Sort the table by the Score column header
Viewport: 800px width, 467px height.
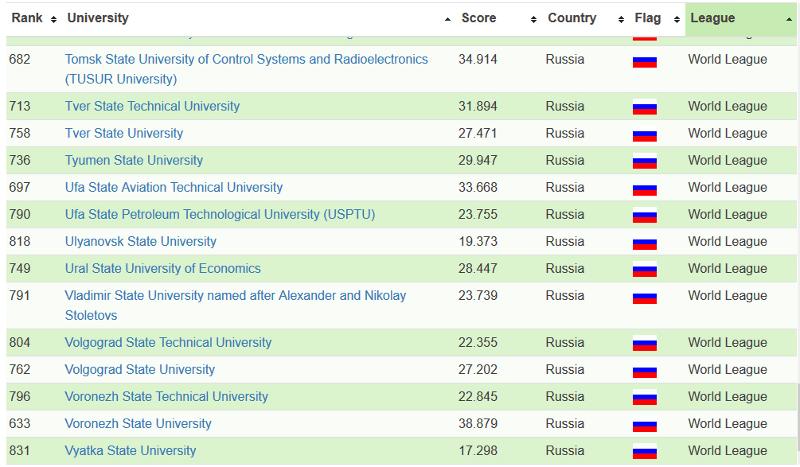(478, 18)
